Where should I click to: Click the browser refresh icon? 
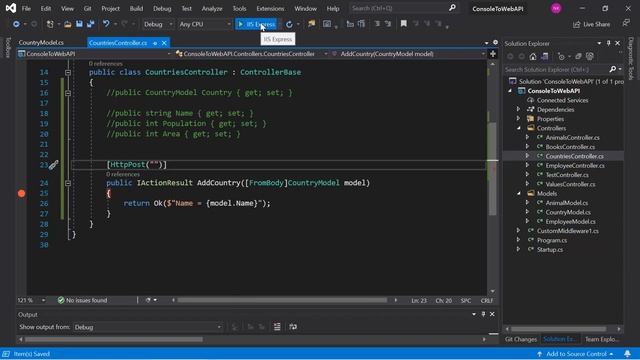[289, 24]
